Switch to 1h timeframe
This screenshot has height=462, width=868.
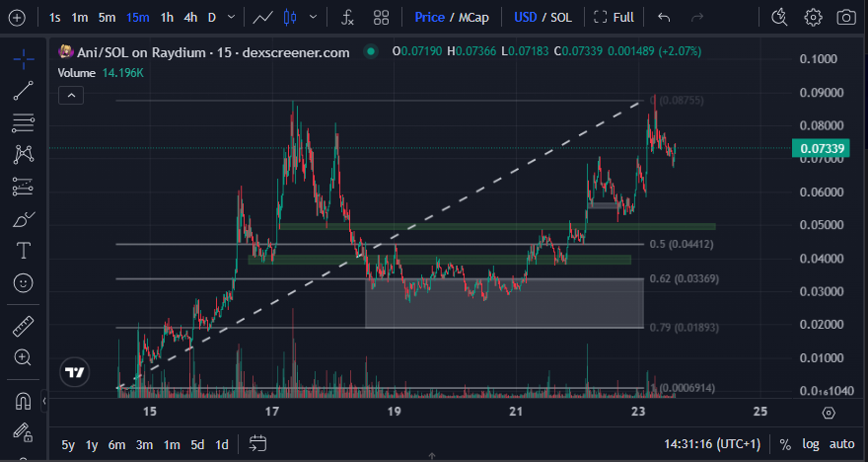tap(167, 18)
